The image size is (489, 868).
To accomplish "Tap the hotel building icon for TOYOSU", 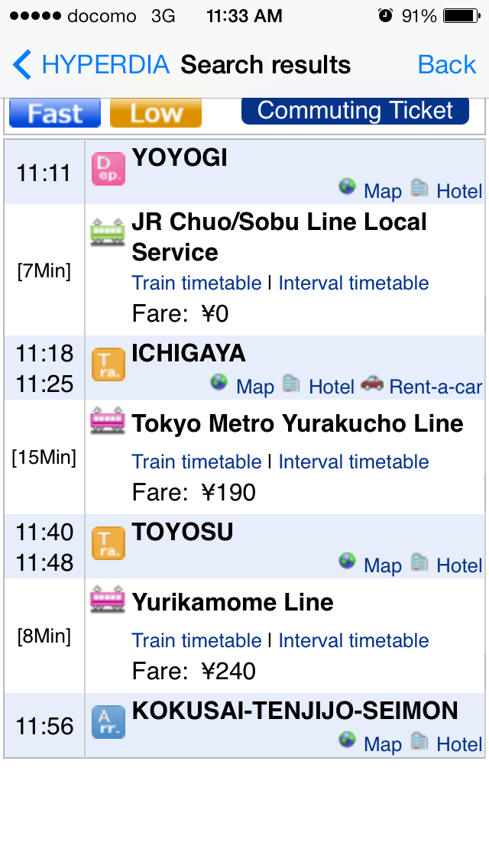I will coord(419,562).
